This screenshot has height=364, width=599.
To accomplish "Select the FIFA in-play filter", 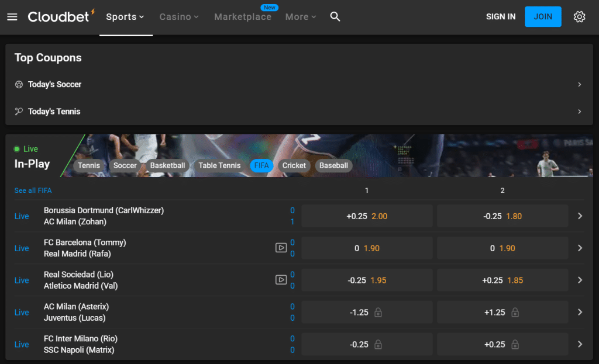I will tap(261, 165).
